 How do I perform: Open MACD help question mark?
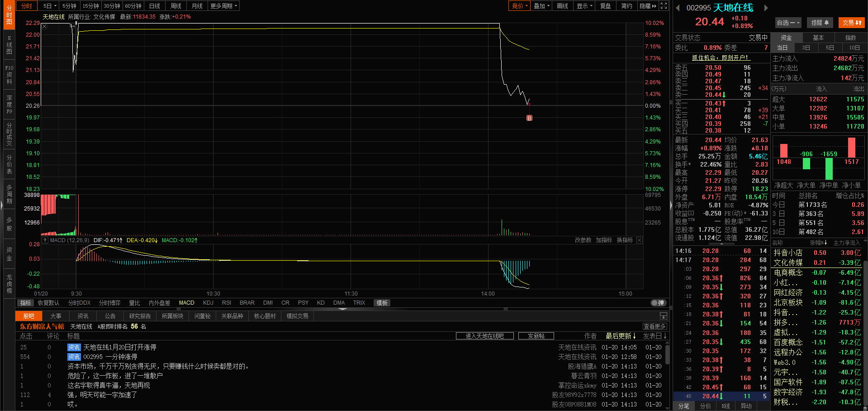pyautogui.click(x=45, y=240)
